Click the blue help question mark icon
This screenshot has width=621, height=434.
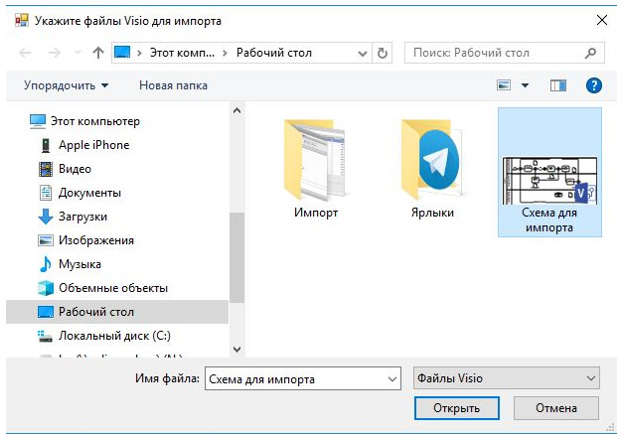[x=593, y=86]
